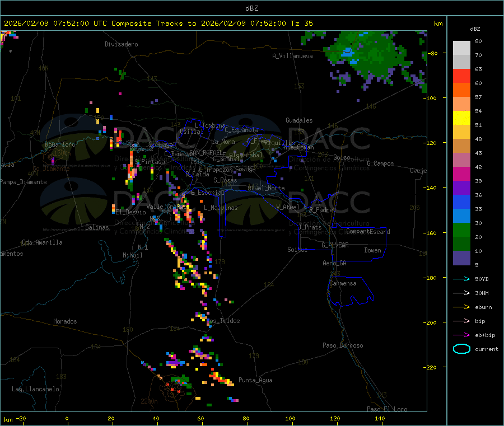The width and height of the screenshot is (504, 426).
Task: Click the G_Campos map label
Action: coord(380,163)
